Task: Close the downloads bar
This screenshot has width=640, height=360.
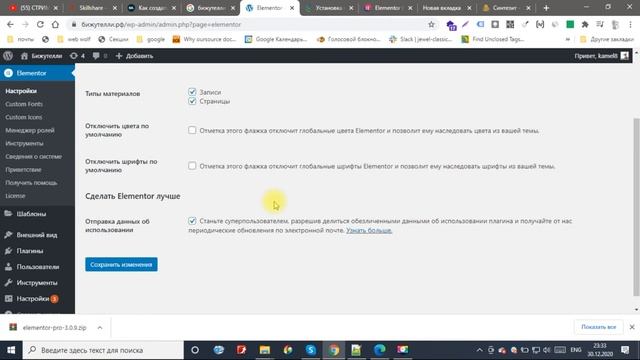Action: pos(632,327)
